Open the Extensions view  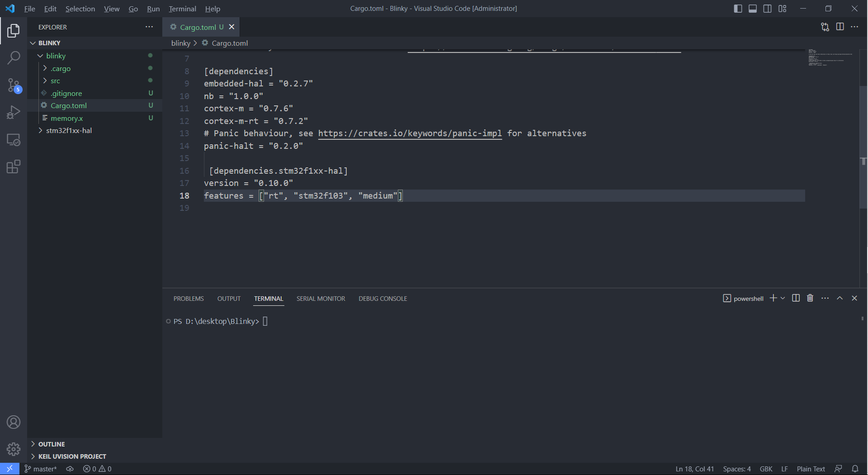pyautogui.click(x=14, y=166)
